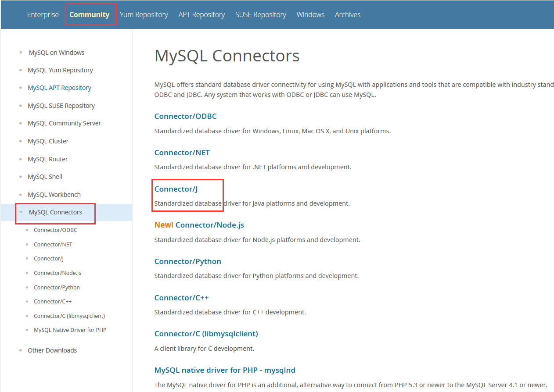Open the SUSE Repository tab
This screenshot has width=554, height=392.
(x=260, y=14)
